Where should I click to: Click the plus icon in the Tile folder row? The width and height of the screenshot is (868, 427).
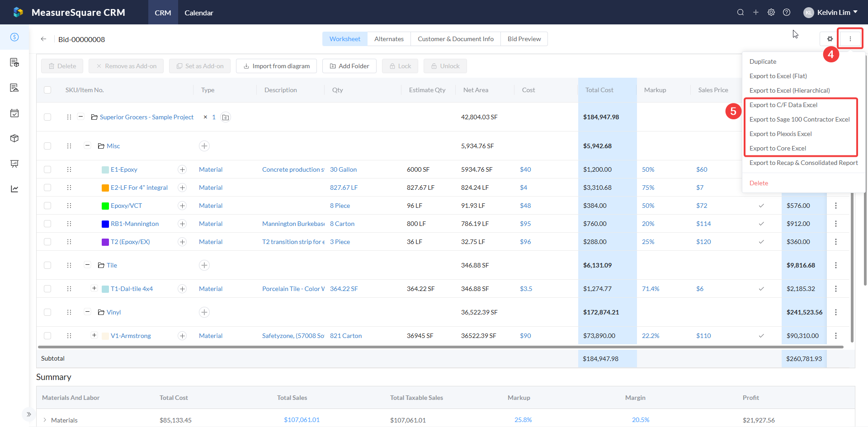204,265
